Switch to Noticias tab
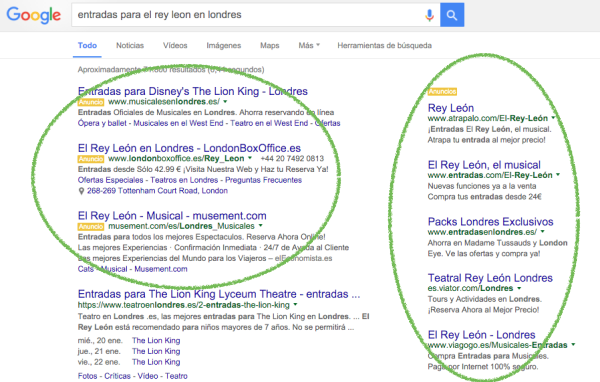This screenshot has height=382, width=600. tap(130, 46)
